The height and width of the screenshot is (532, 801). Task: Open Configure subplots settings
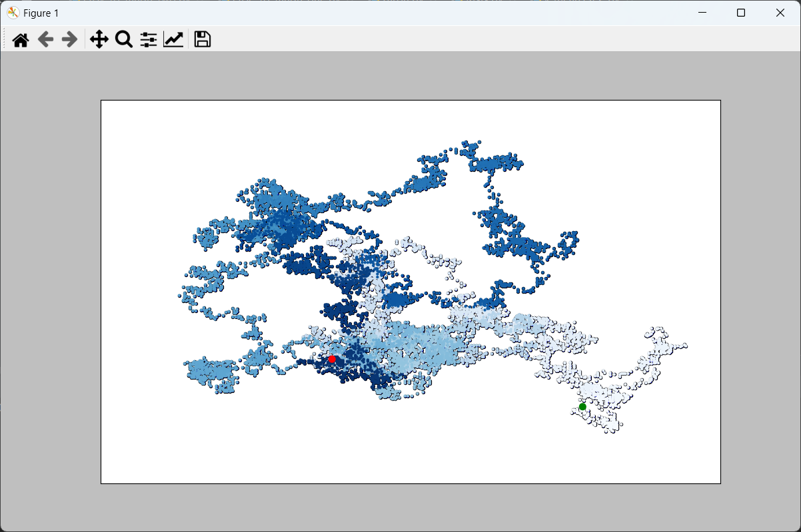(148, 40)
